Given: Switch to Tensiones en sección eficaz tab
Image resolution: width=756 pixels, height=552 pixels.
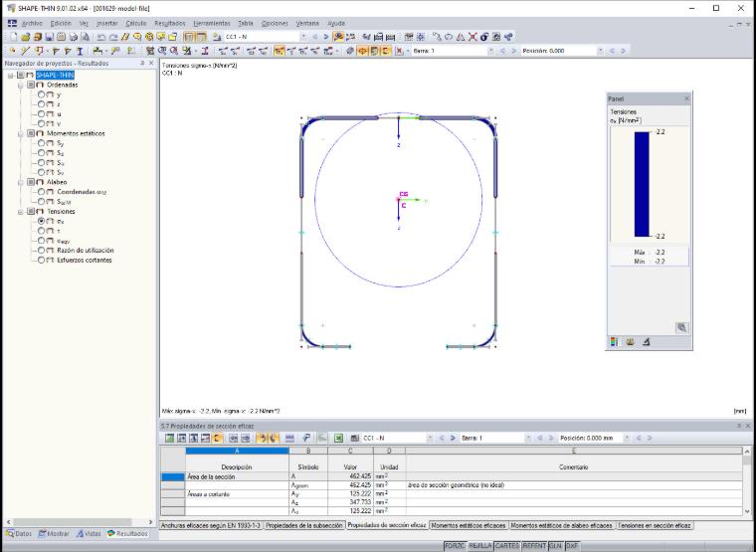Looking at the screenshot, I should (x=655, y=525).
